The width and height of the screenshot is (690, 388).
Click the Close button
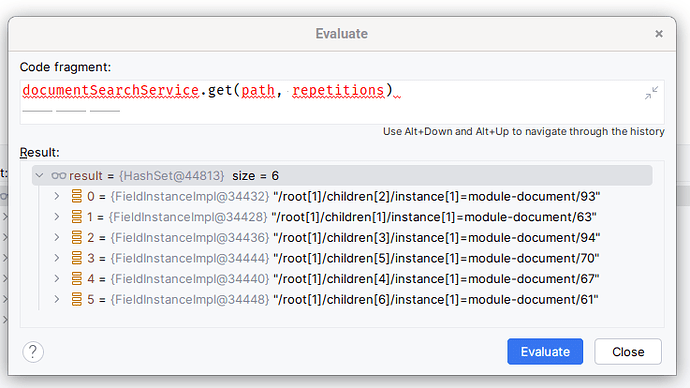628,351
